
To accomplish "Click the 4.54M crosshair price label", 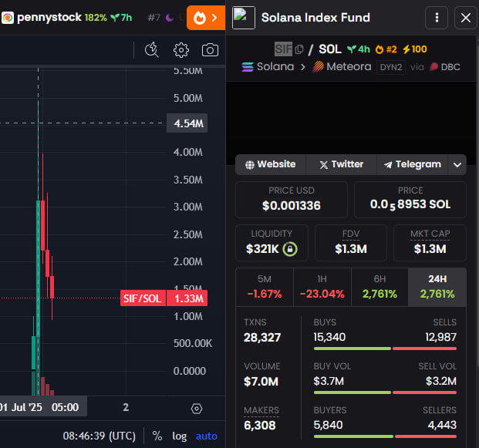I will pos(187,123).
